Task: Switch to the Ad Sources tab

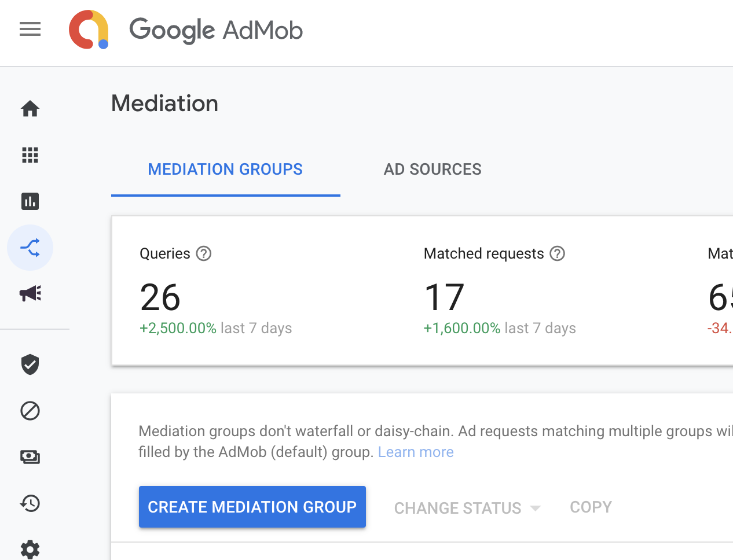Action: pos(433,169)
